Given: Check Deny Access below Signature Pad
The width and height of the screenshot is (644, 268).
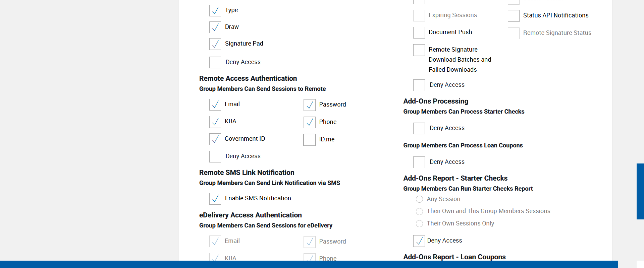Looking at the screenshot, I should [215, 62].
